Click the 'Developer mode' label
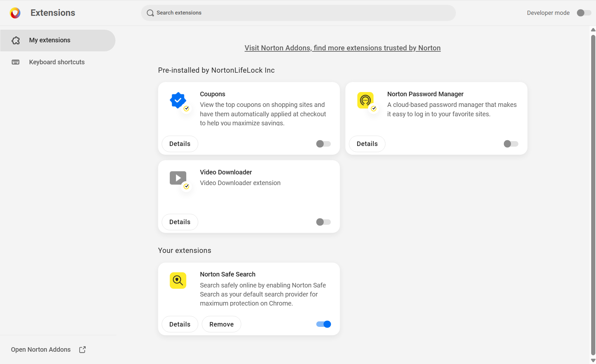 548,13
